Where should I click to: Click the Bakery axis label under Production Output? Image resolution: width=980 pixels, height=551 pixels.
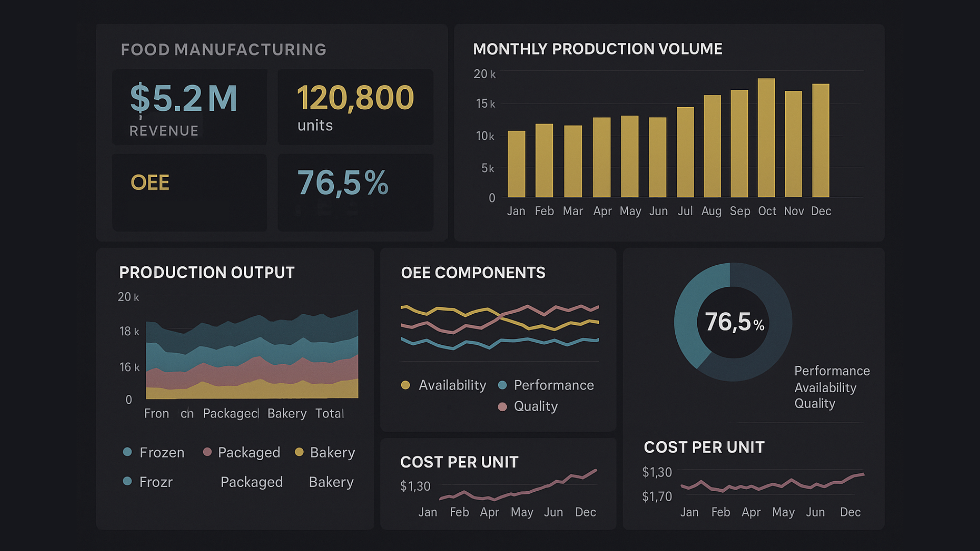287,413
